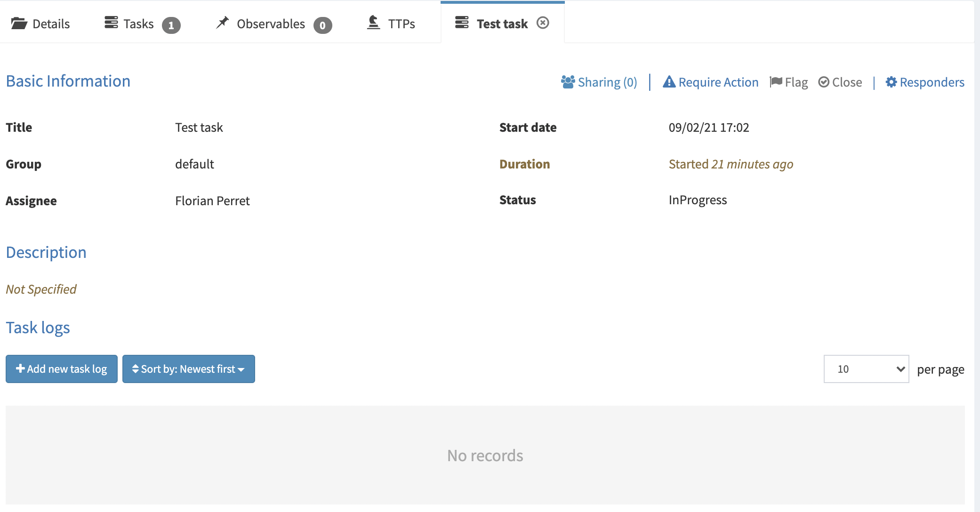Image resolution: width=980 pixels, height=512 pixels.
Task: Click the Tasks count badge
Action: (x=171, y=25)
